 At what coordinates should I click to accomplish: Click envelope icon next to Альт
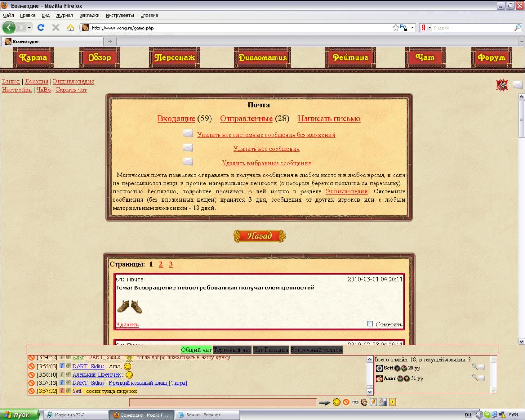[482, 378]
